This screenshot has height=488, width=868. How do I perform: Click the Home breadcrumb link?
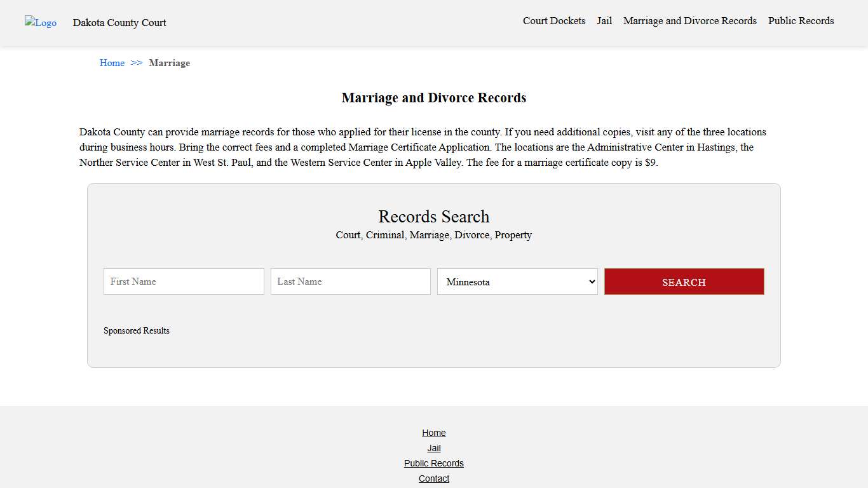(112, 63)
